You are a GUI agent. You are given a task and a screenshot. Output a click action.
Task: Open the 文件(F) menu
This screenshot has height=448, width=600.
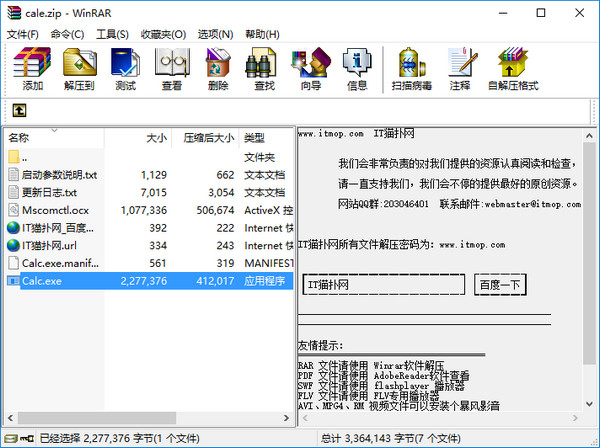point(23,34)
